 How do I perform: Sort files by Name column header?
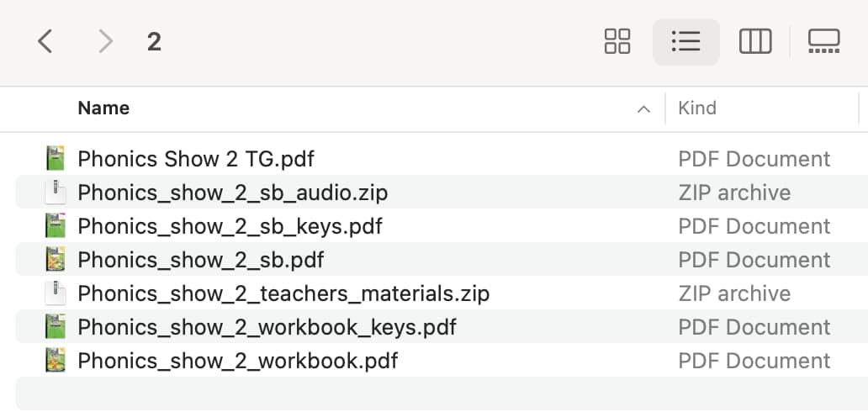click(103, 108)
